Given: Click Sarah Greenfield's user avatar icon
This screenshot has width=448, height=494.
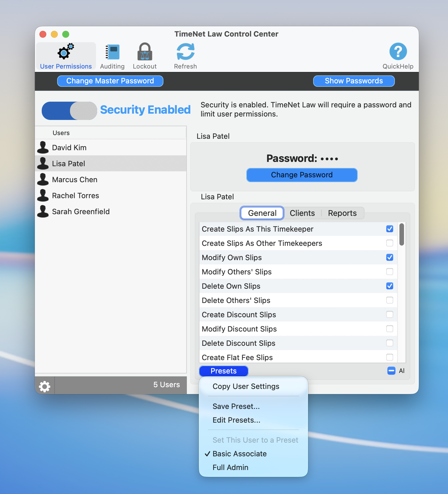Looking at the screenshot, I should point(43,211).
